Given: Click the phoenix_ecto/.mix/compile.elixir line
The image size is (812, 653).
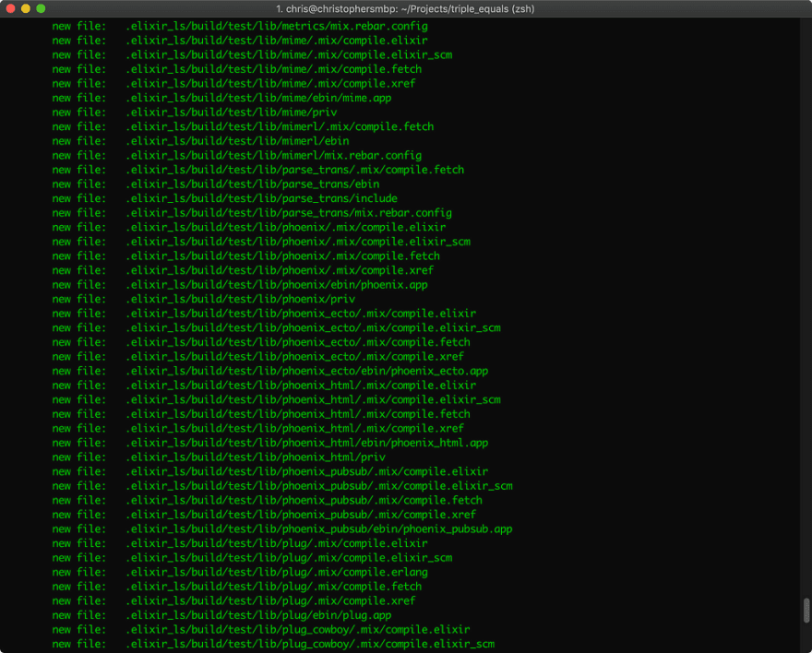Looking at the screenshot, I should click(264, 315).
